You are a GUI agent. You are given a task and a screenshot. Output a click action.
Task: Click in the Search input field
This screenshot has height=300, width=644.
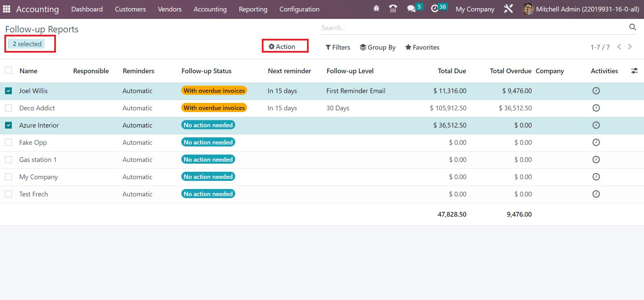pos(473,28)
